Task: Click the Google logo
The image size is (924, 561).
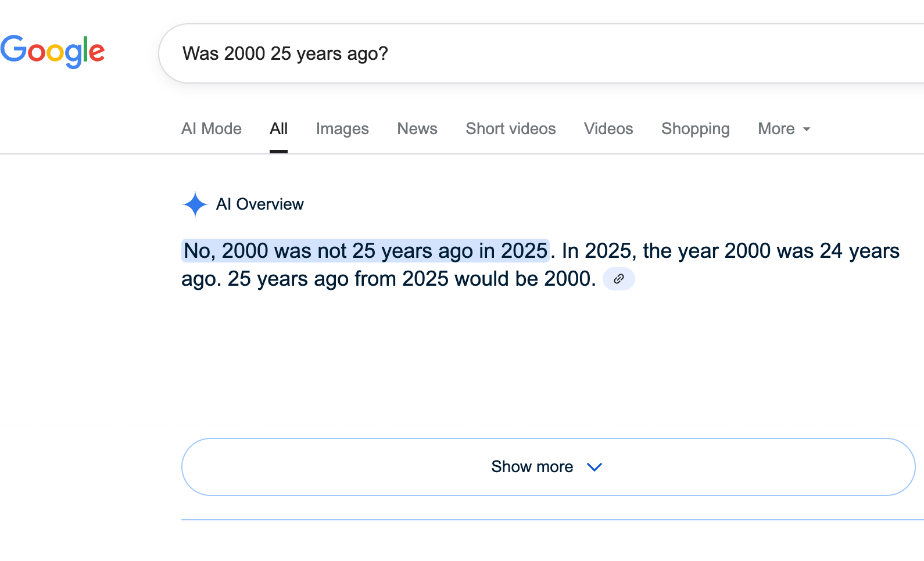Action: [x=52, y=51]
